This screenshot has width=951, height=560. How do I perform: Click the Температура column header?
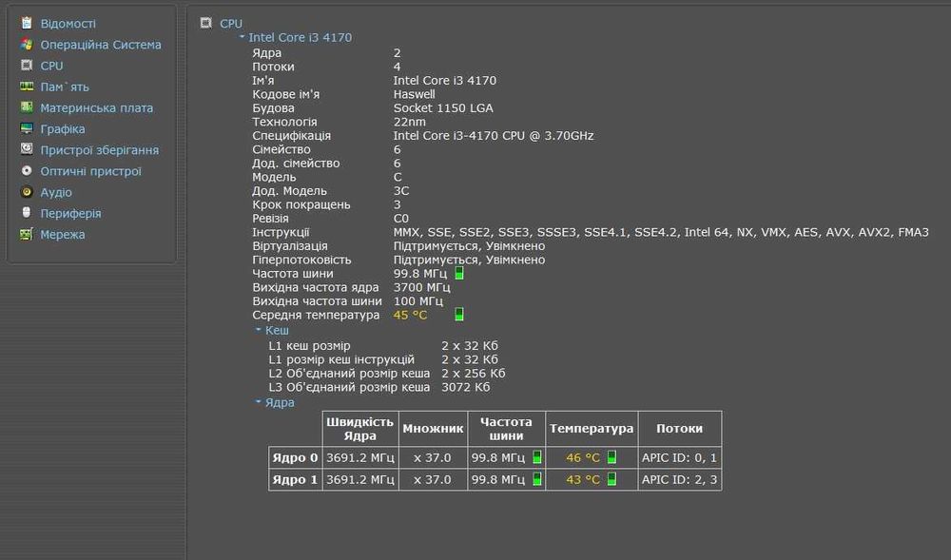592,429
